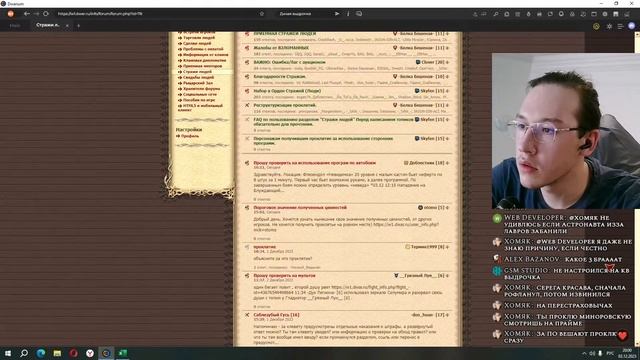Open thread 'Персонажам получившим проклятие'
The image size is (640, 360).
[x=323, y=141]
